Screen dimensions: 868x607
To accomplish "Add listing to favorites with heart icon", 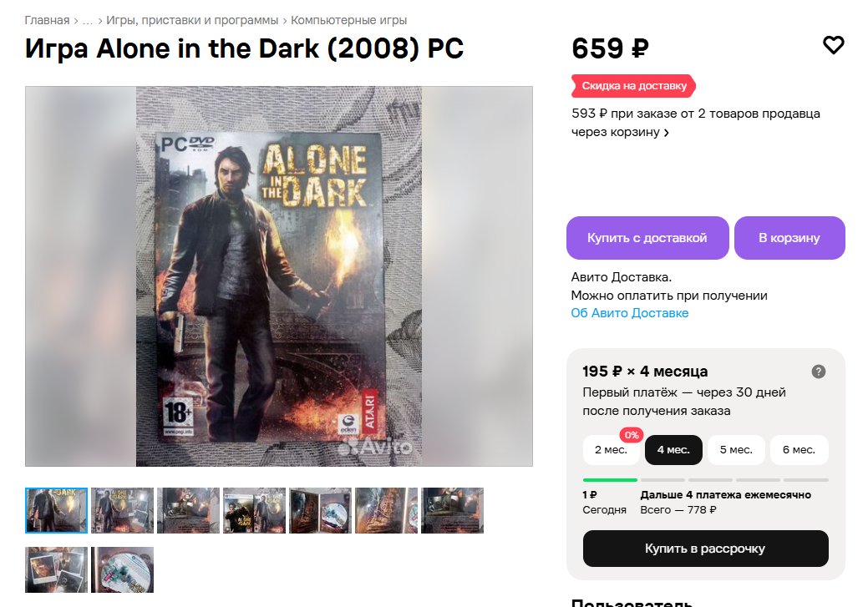I will [833, 45].
